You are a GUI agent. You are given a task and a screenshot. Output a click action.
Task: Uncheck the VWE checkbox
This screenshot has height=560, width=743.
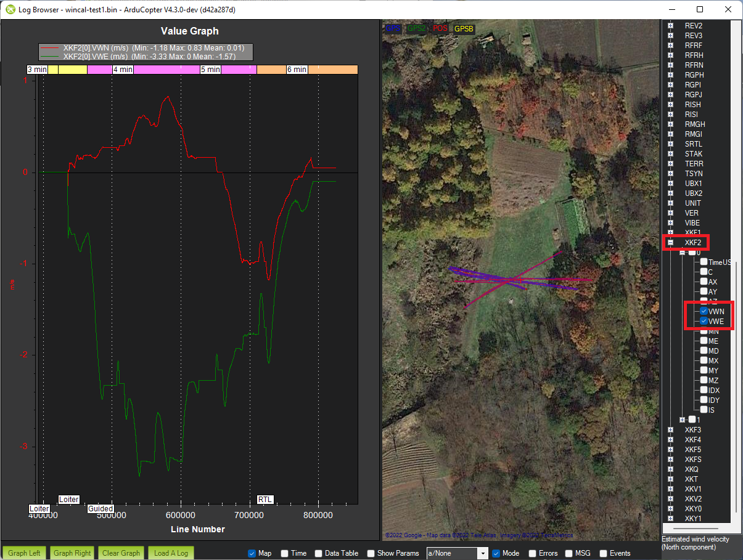coord(704,322)
